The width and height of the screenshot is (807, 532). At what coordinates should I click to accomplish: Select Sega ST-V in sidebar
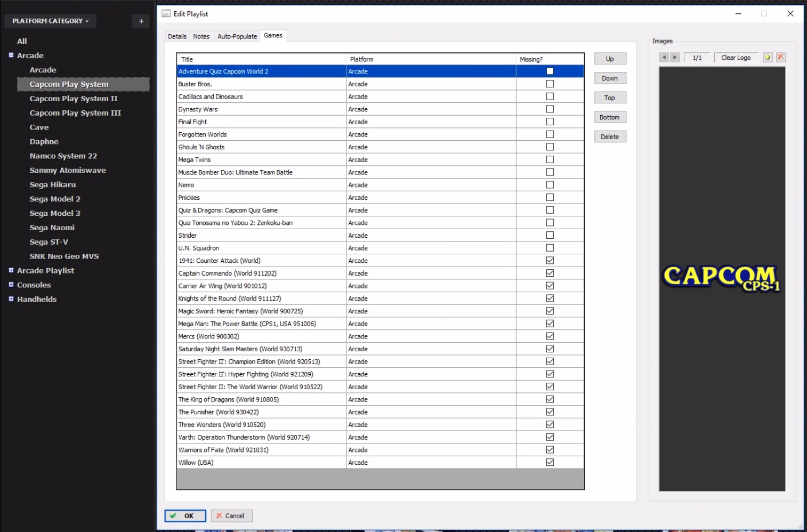[49, 242]
